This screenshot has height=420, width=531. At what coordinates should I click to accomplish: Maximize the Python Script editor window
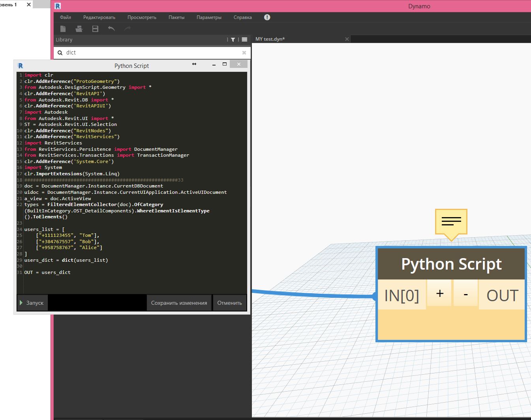[x=225, y=64]
